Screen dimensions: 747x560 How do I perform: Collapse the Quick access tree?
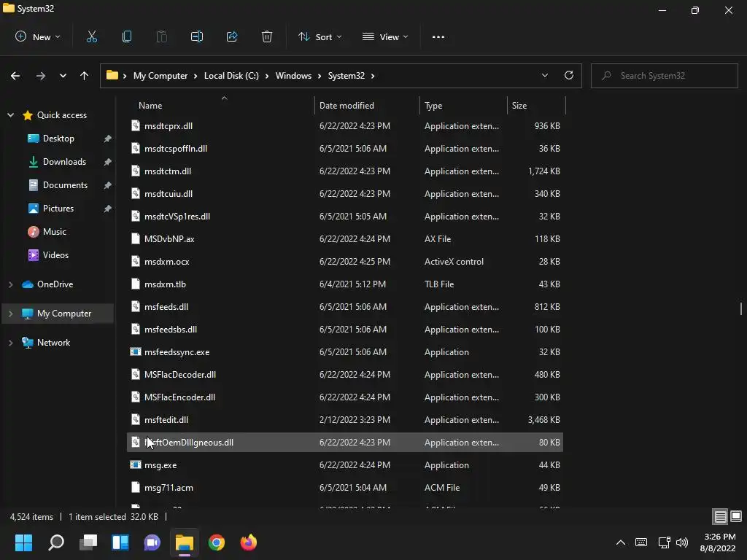[10, 115]
